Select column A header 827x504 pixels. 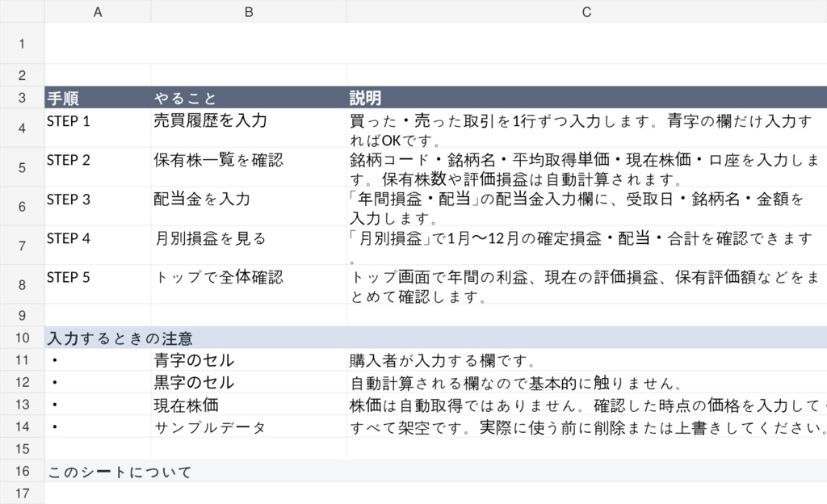98,11
